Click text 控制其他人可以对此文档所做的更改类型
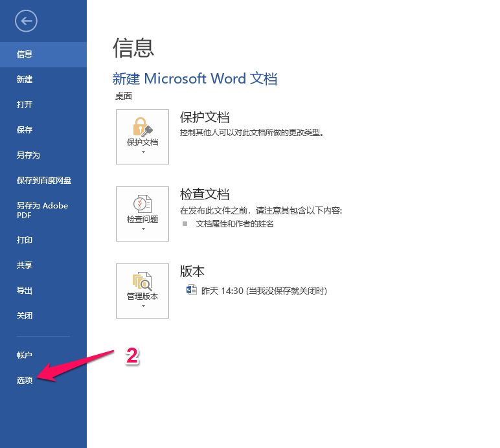Screen dimensions: 500x448 (x=252, y=133)
